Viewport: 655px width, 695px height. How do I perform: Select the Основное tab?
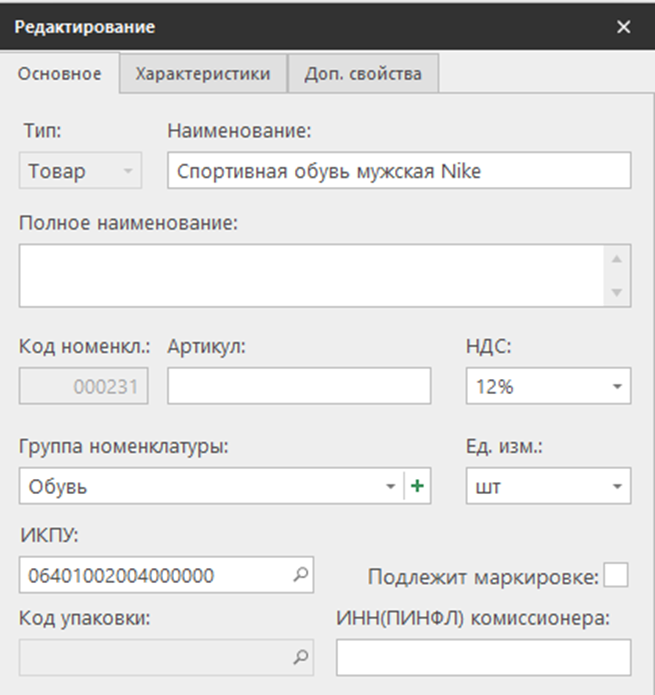coord(60,74)
